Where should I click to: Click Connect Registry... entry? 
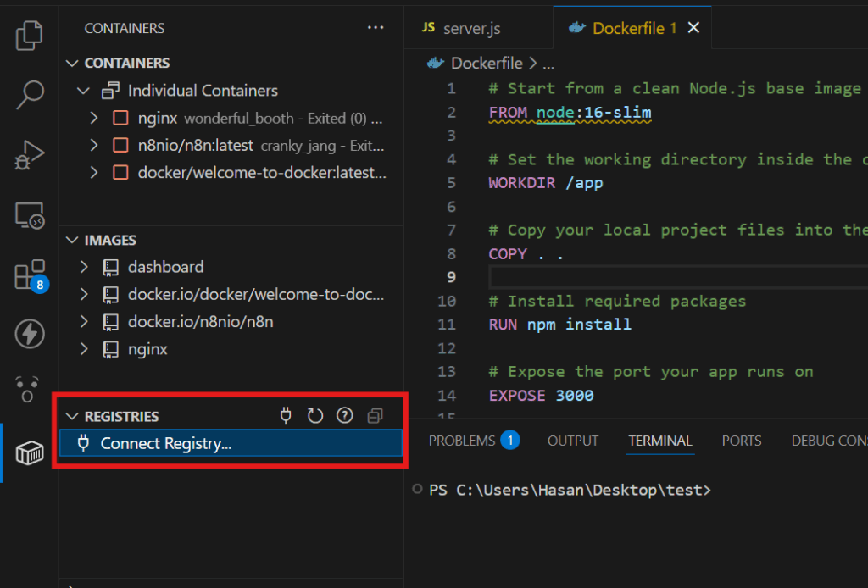tap(231, 443)
